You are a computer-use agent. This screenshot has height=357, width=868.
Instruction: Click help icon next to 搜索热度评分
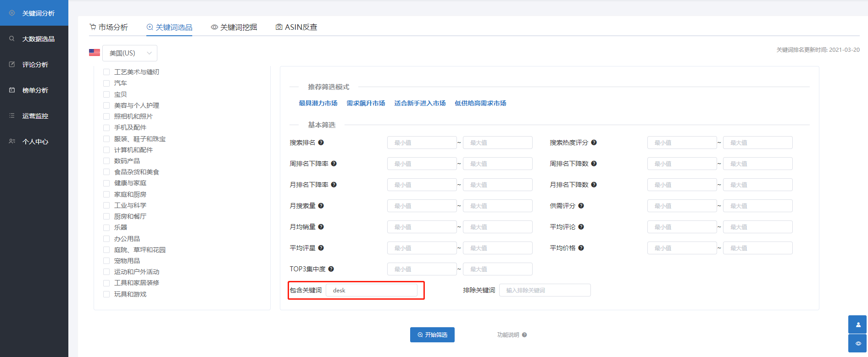click(x=594, y=143)
